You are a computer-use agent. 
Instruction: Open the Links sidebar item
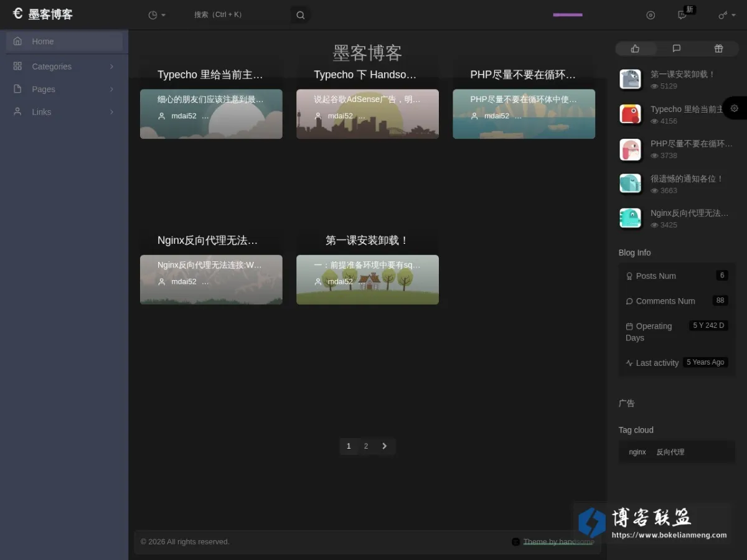pos(64,112)
